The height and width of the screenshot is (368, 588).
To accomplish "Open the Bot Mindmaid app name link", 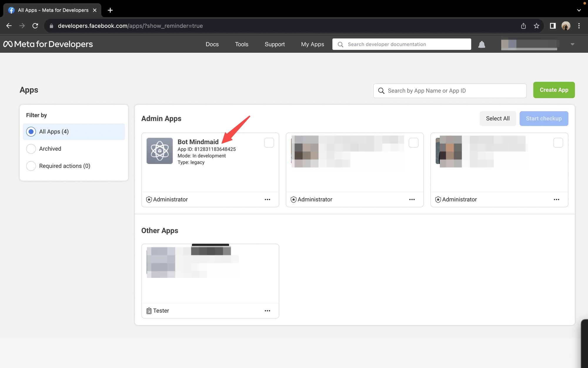I will tap(198, 142).
